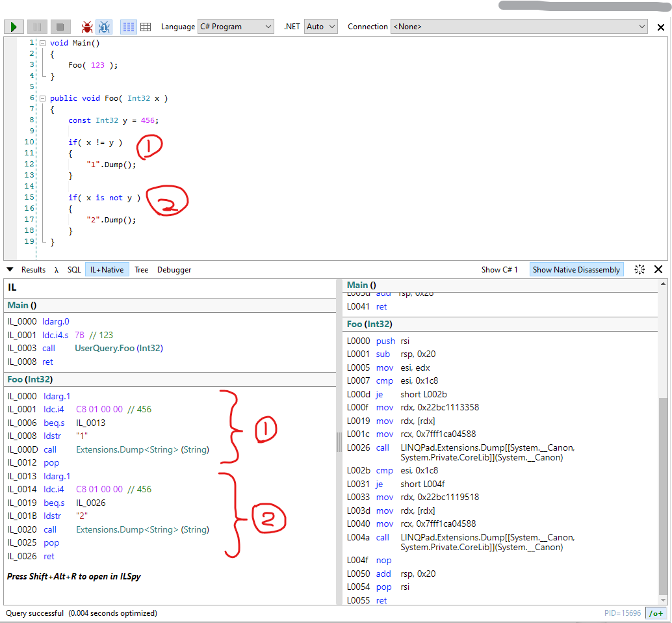Click the native disassembly scrollbar down arrow

[x=663, y=600]
